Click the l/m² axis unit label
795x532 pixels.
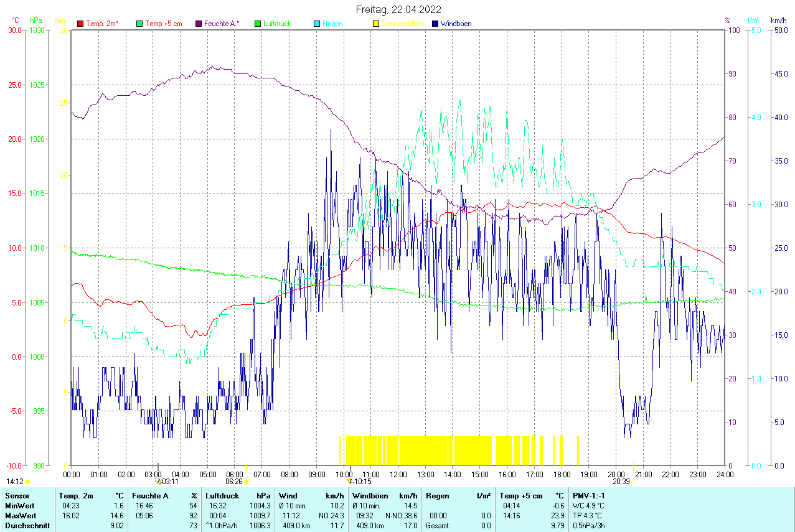tap(755, 21)
